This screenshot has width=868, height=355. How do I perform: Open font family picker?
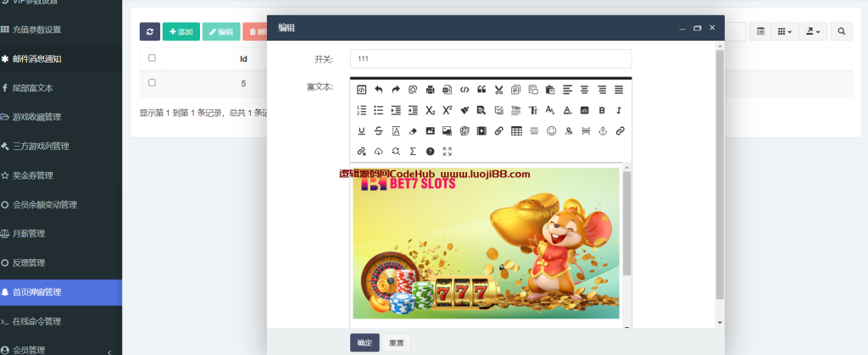tap(533, 110)
